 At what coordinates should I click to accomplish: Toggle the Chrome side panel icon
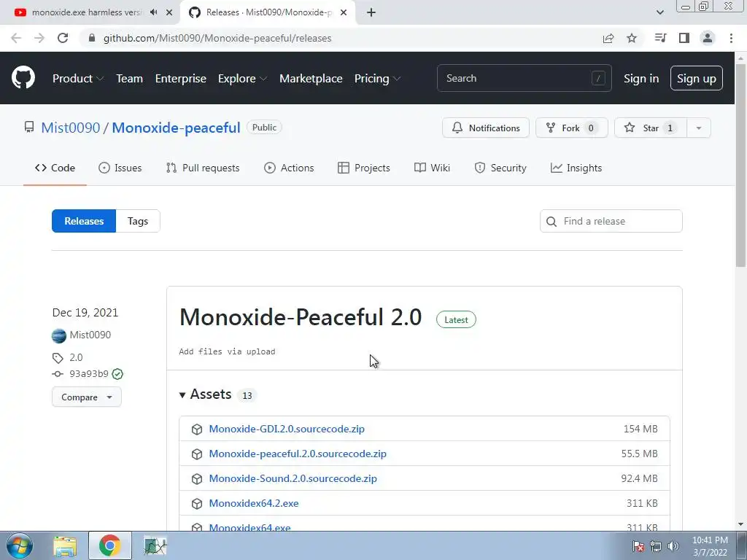click(x=684, y=38)
